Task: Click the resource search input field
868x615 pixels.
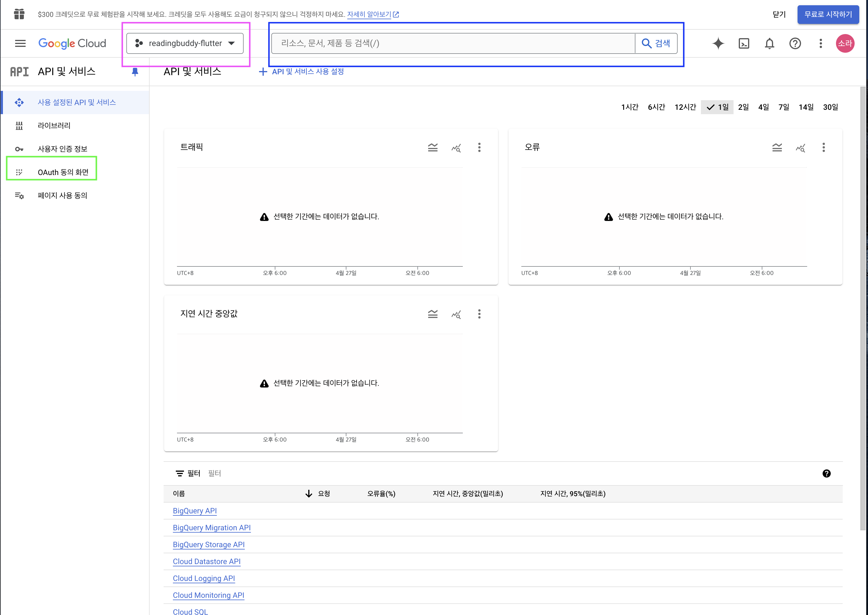Action: tap(453, 44)
